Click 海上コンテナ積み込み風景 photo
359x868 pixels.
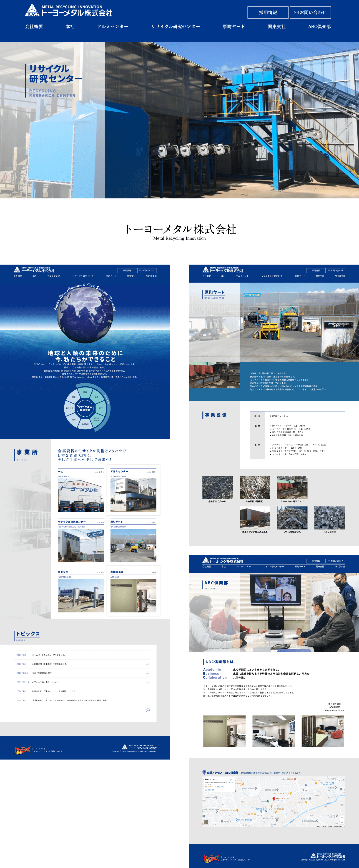tap(255, 518)
